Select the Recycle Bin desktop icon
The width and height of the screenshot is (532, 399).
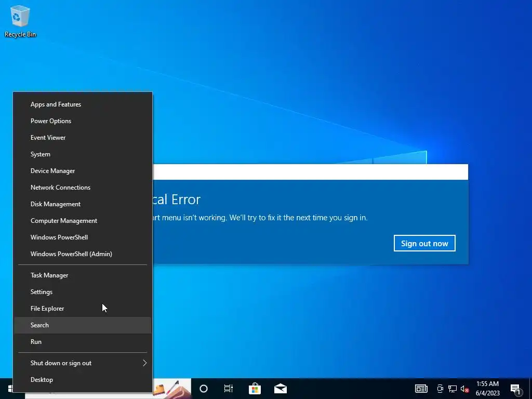pos(20,21)
